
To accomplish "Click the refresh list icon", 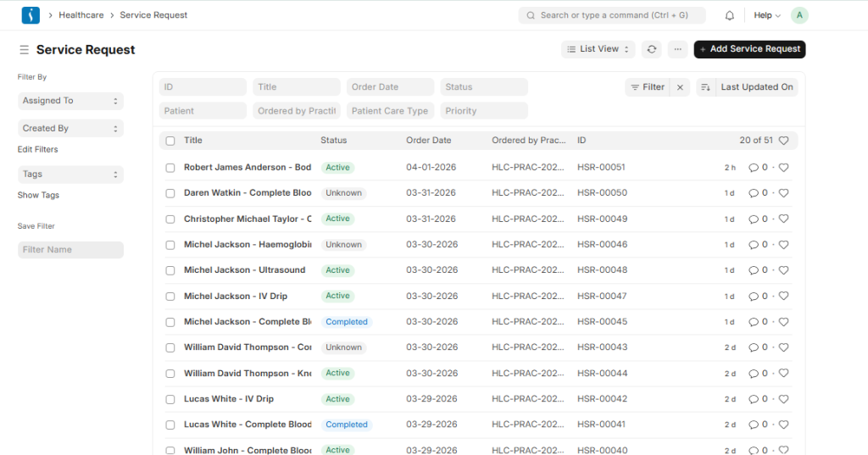I will point(651,49).
